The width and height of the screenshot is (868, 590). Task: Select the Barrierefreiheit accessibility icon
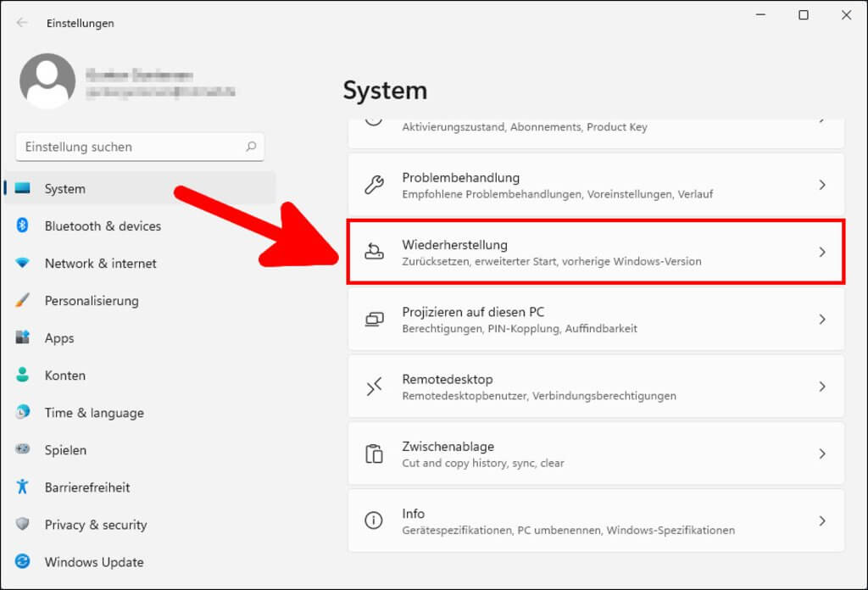tap(24, 487)
